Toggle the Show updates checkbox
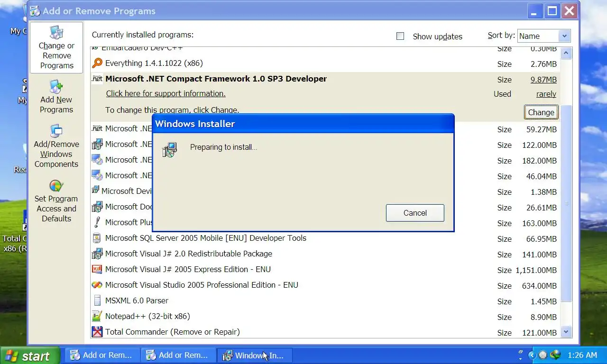607x364 pixels. (x=400, y=36)
